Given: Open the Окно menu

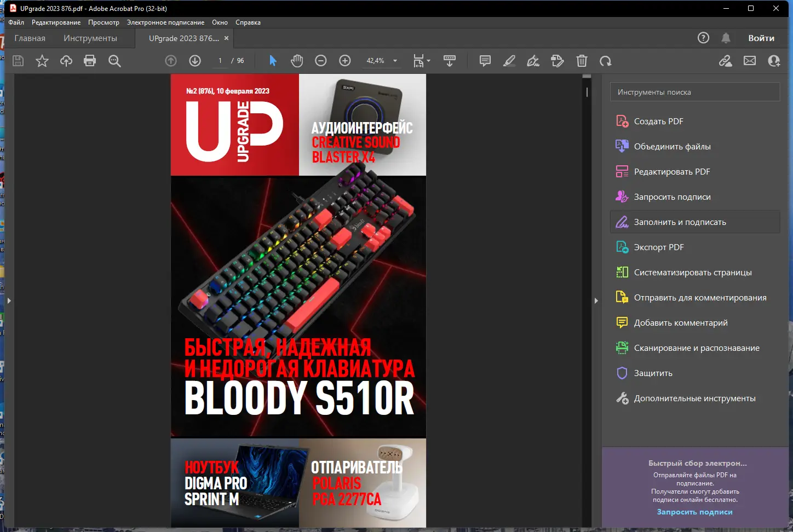Looking at the screenshot, I should pos(220,22).
